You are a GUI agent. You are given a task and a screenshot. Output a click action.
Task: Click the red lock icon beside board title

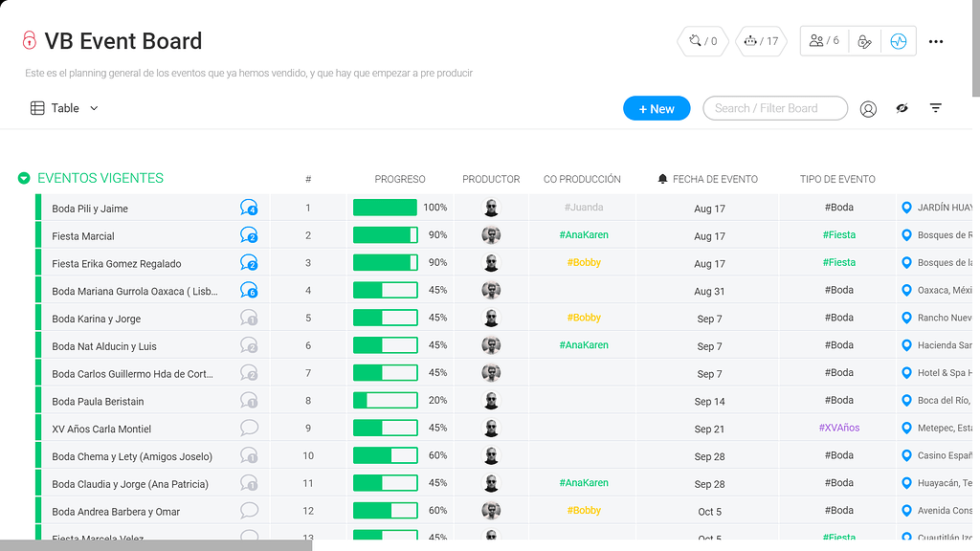pos(29,40)
